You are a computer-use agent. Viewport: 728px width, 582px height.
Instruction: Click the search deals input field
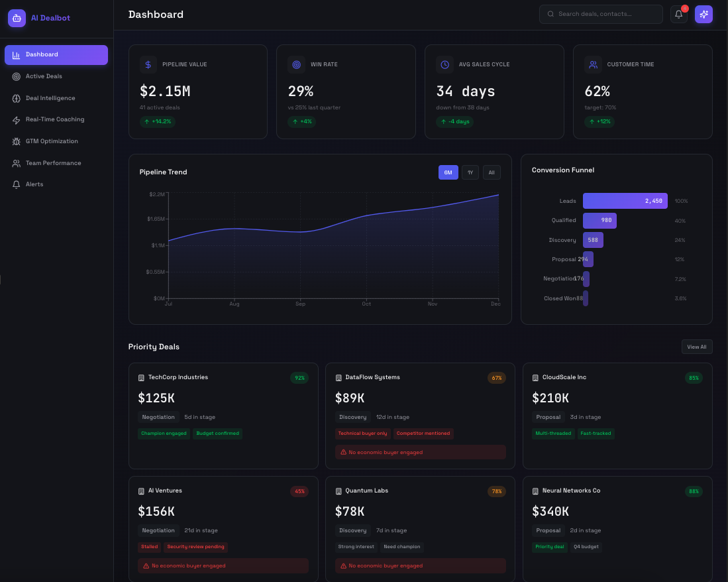[x=600, y=14]
